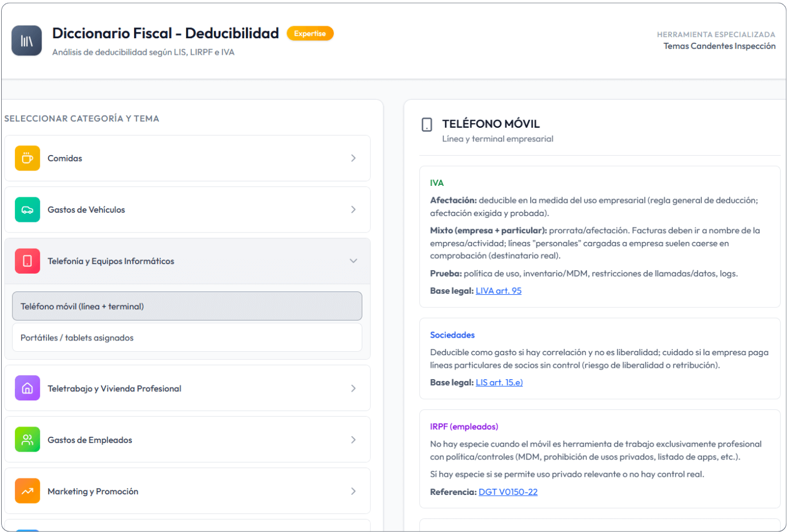Expand Teletrabajo y Vivienda Profesional chevron
Viewport: 792px width, 532px height.
coord(353,388)
